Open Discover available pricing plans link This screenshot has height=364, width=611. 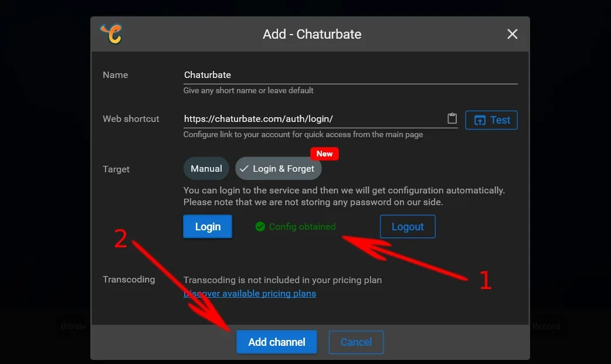click(250, 294)
